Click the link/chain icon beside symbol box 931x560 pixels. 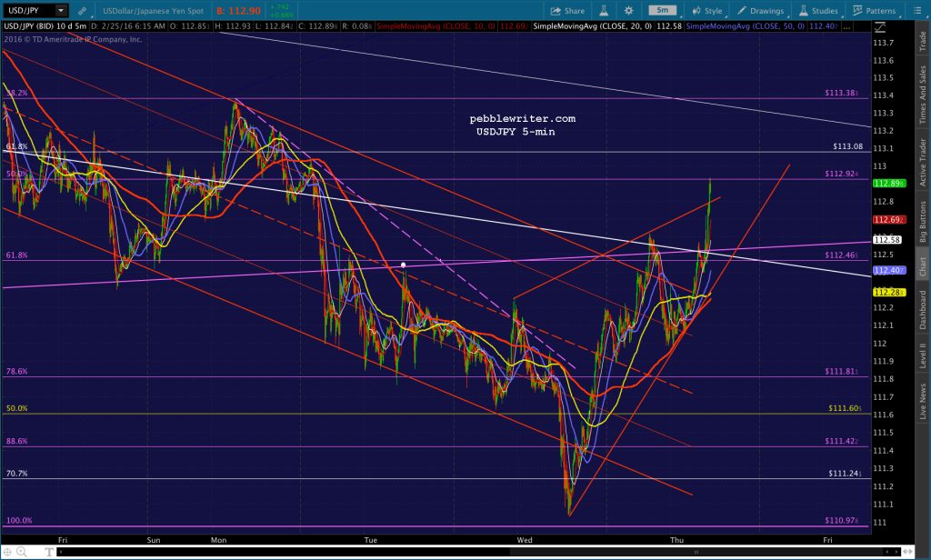click(x=82, y=11)
